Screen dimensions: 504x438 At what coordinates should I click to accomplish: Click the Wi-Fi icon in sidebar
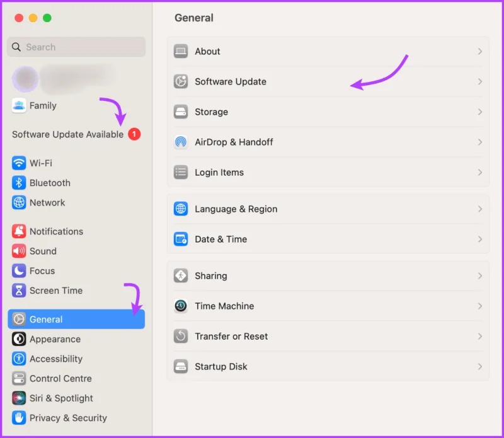pos(19,163)
